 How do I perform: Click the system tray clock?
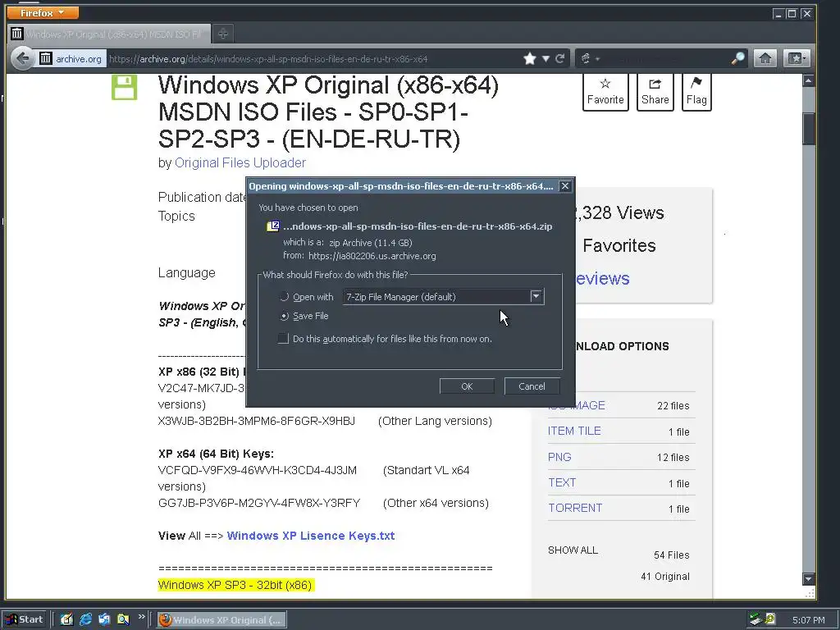point(808,620)
